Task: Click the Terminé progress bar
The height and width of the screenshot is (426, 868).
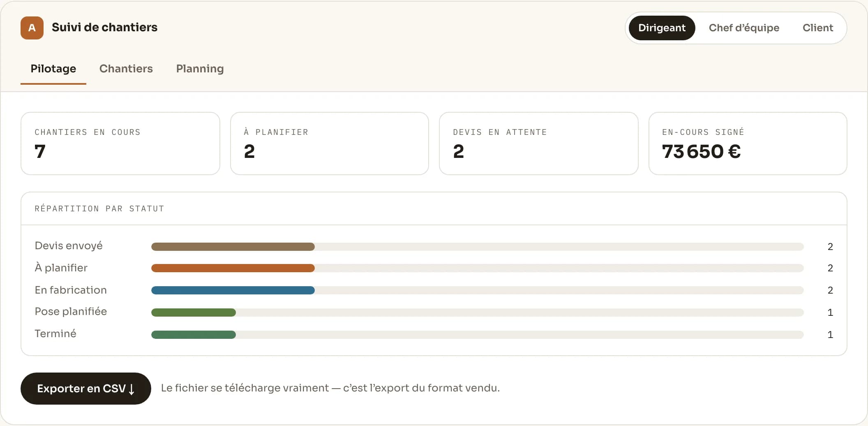Action: [478, 335]
